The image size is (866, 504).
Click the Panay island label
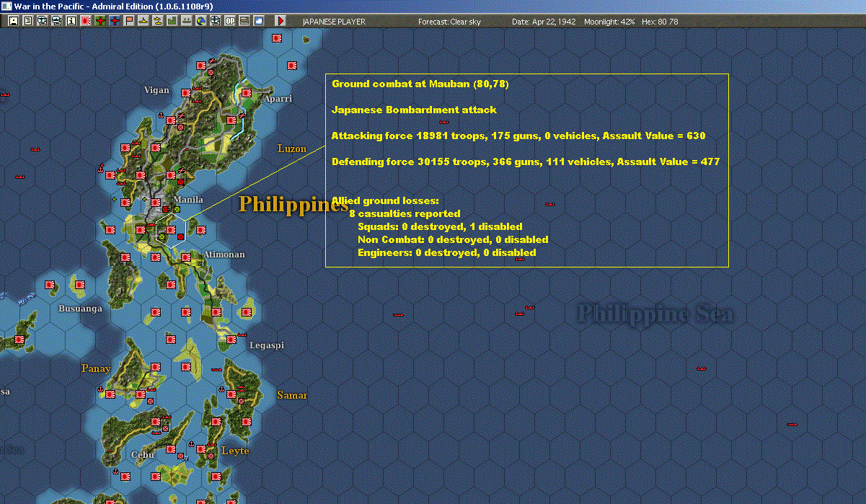coord(96,368)
